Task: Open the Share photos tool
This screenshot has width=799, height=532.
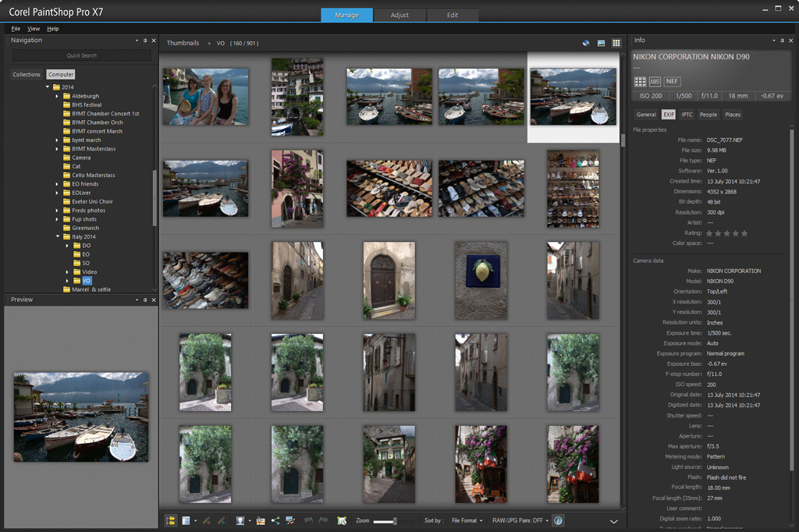Action: point(275,520)
